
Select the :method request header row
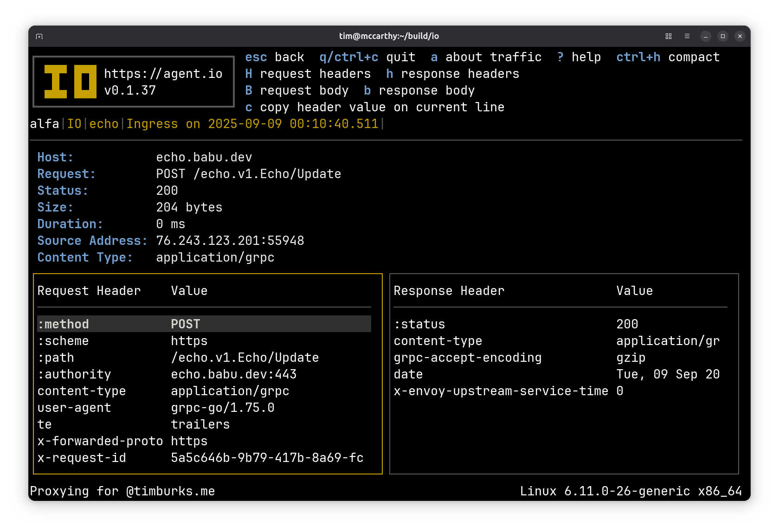[x=204, y=324]
